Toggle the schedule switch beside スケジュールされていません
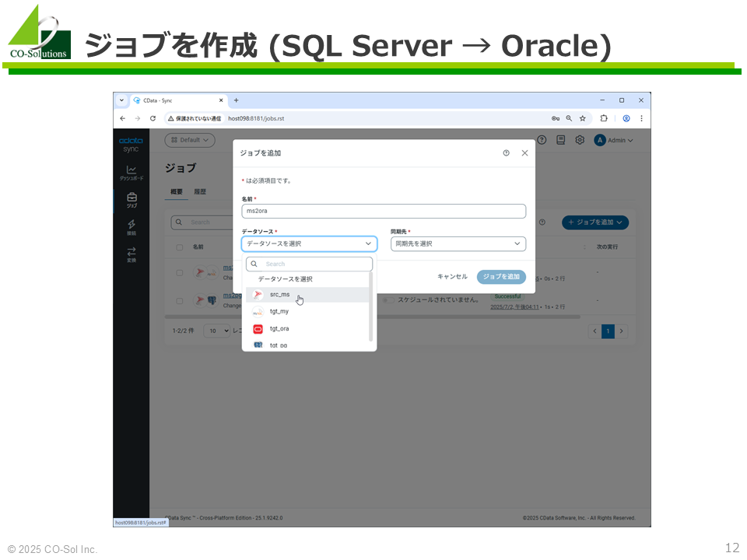The image size is (747, 560). pos(389,300)
